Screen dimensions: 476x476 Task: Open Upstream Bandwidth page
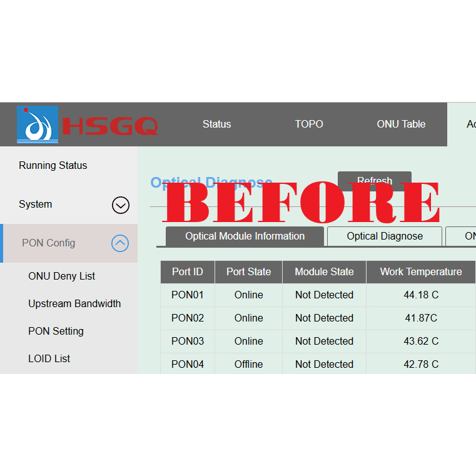point(74,304)
